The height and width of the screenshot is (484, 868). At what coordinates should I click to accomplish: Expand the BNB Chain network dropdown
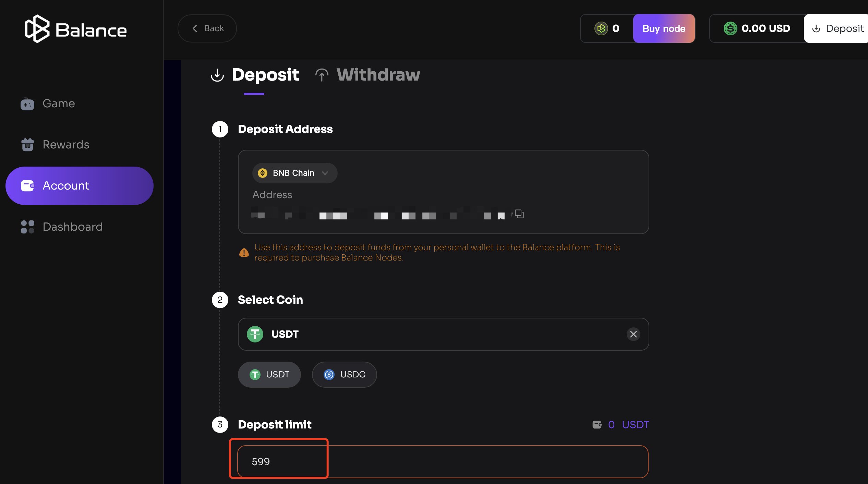(294, 173)
